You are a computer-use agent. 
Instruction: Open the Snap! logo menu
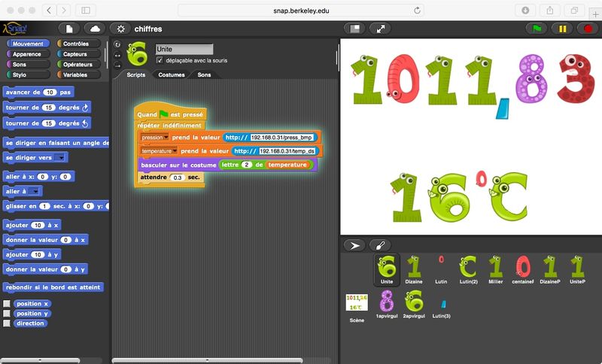pos(15,29)
